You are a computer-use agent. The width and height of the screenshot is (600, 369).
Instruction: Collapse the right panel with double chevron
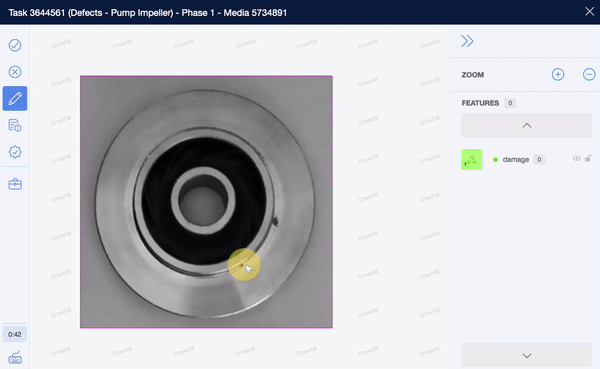[467, 41]
